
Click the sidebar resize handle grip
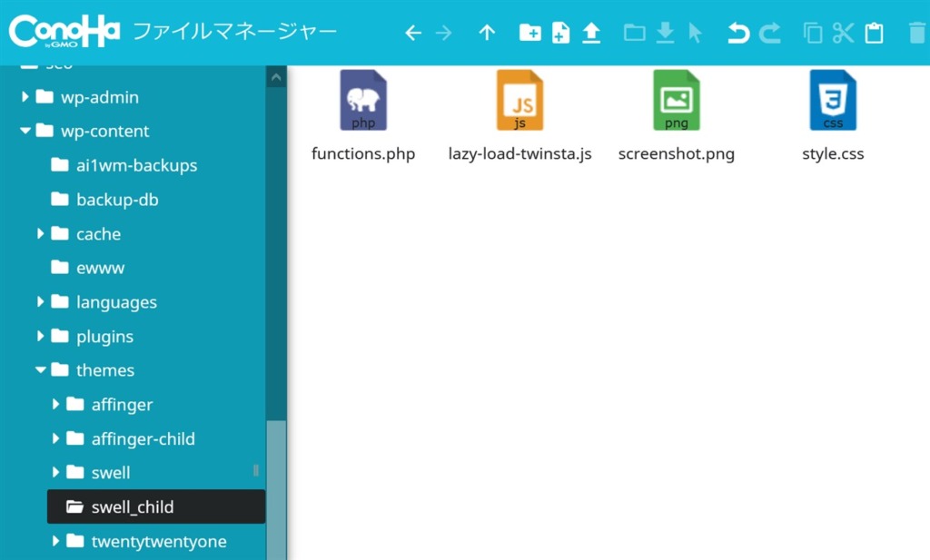coord(255,470)
